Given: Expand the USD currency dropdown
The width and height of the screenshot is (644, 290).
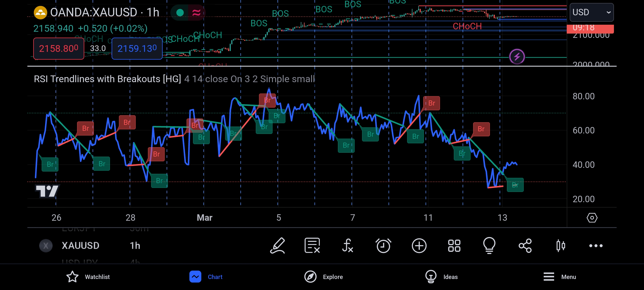Looking at the screenshot, I should (591, 12).
